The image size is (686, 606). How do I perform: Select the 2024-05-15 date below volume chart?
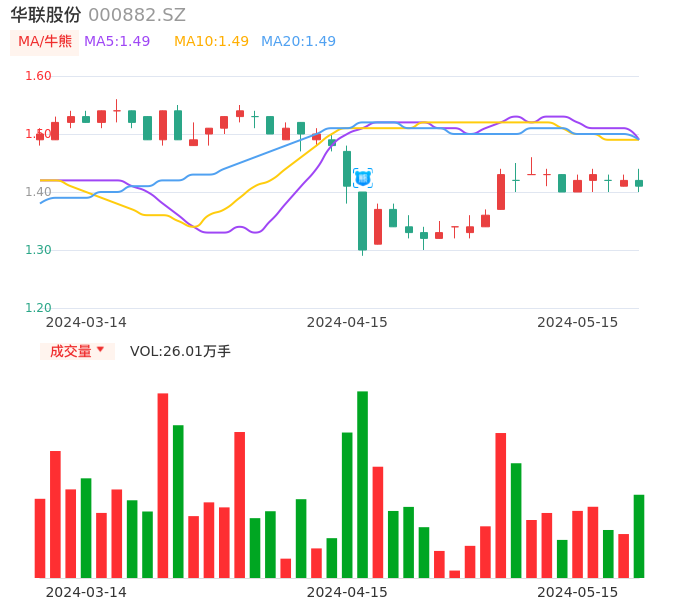(x=578, y=592)
